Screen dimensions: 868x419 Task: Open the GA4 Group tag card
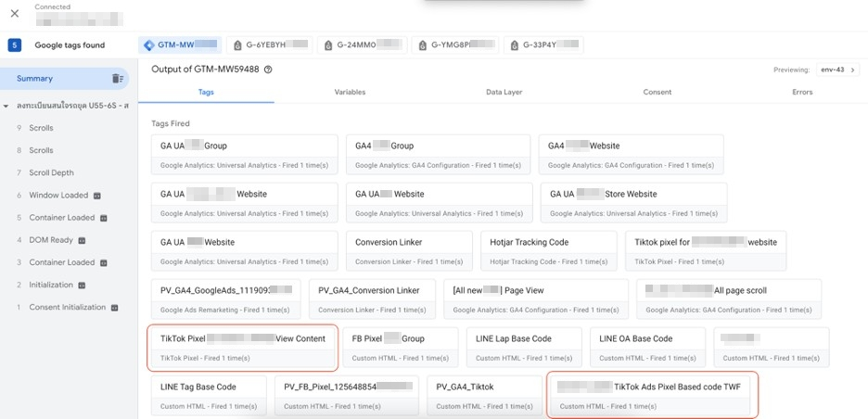click(x=439, y=155)
